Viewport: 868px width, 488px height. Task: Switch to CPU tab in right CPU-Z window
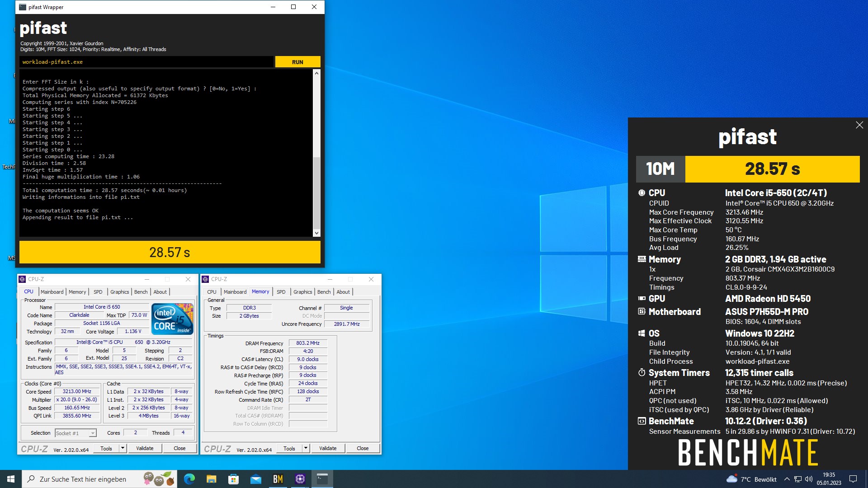click(212, 292)
